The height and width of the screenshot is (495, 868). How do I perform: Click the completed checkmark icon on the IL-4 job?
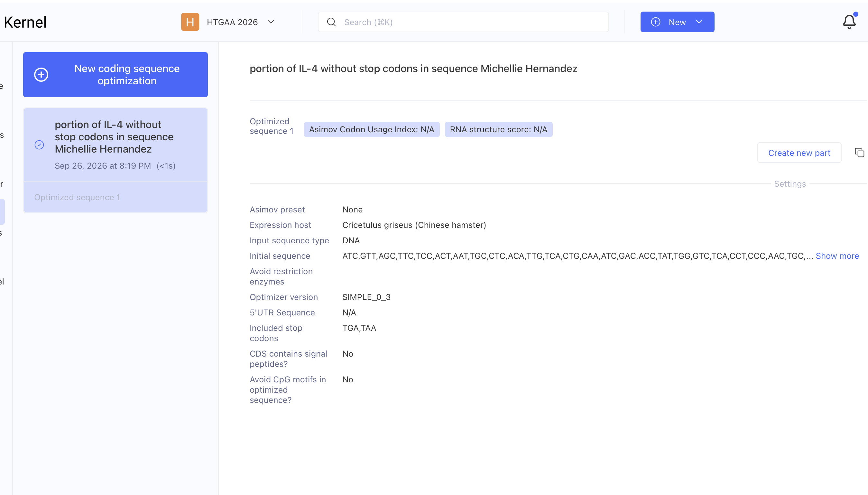tap(39, 145)
